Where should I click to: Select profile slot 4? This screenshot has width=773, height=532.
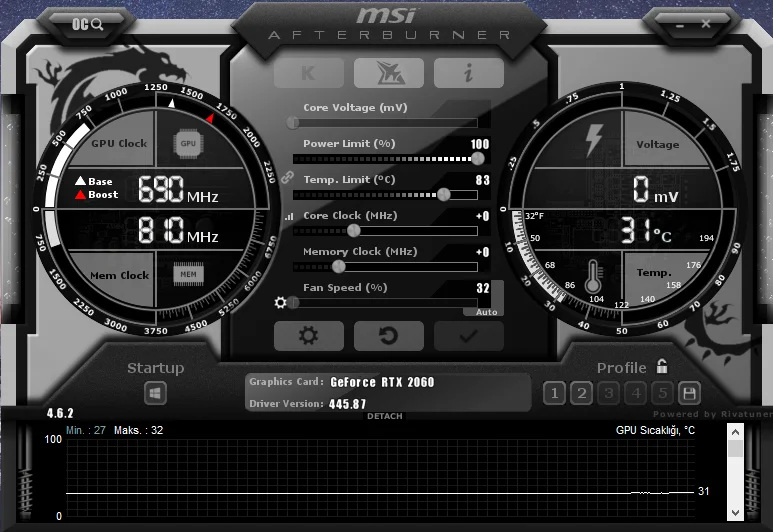pos(636,393)
